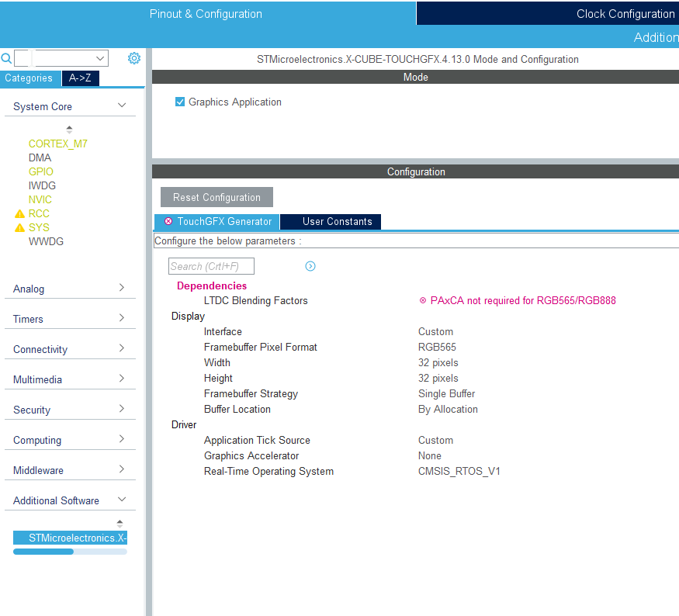The image size is (679, 616).
Task: Click the sort arrows above CORTEX_M7
Action: (69, 129)
